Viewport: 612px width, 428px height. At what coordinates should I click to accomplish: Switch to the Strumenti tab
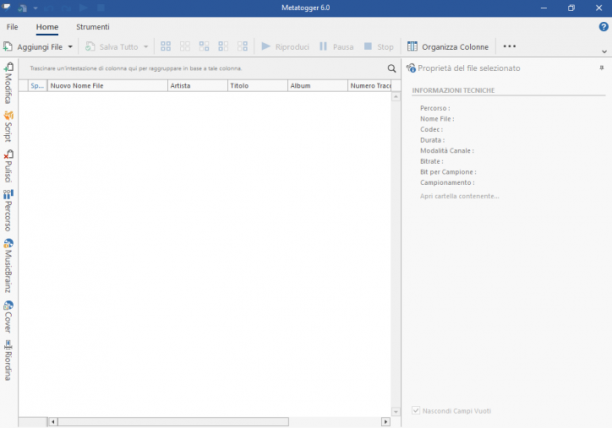93,27
